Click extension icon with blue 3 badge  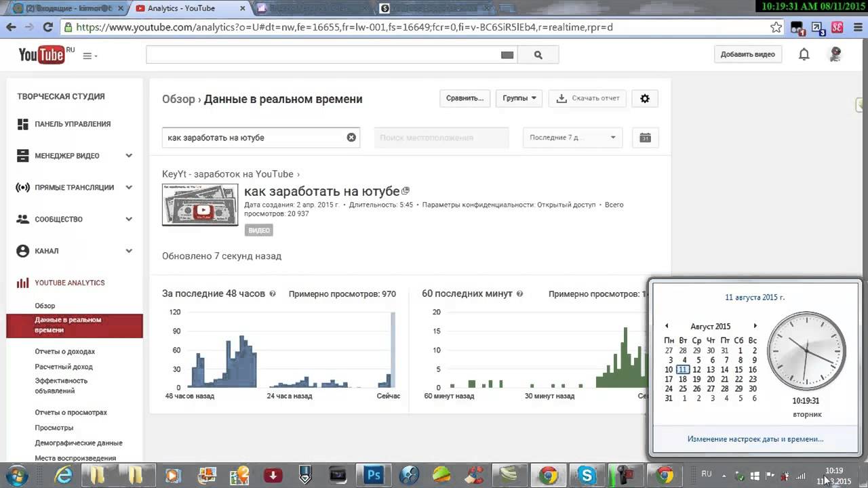pos(818,28)
